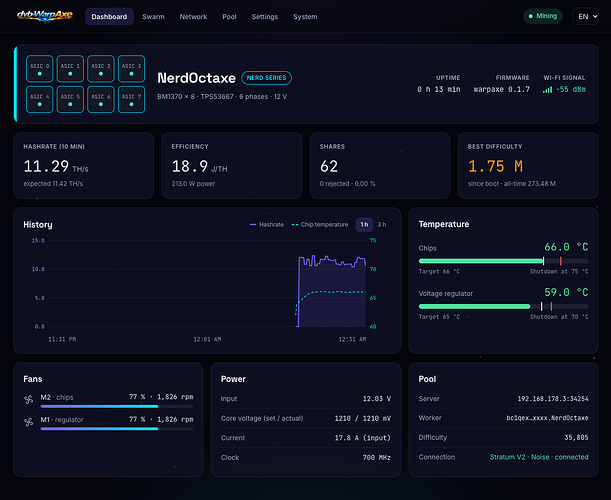Click the clock value 700 MHz
The image size is (611, 500).
376,458
